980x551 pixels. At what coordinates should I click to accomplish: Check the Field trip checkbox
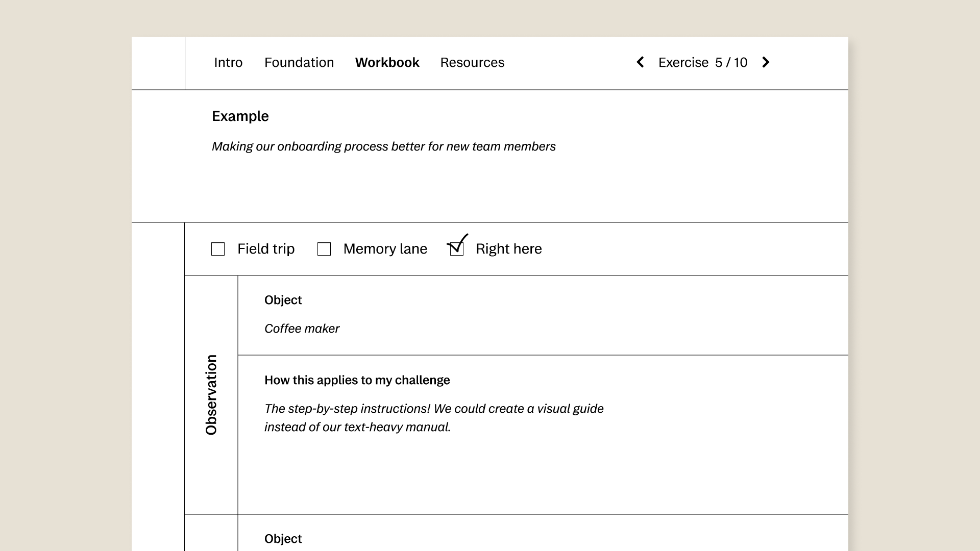click(x=218, y=249)
